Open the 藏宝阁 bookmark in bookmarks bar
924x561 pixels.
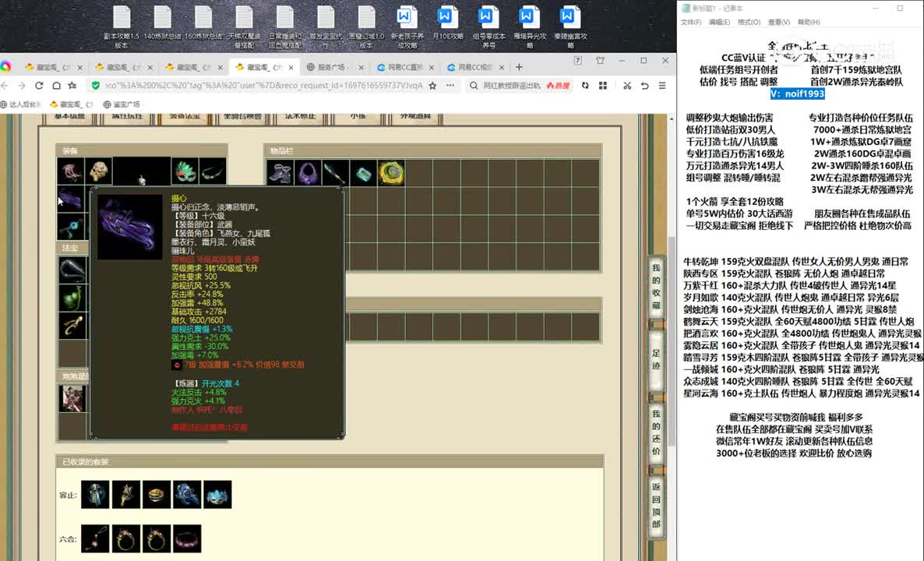[72, 104]
